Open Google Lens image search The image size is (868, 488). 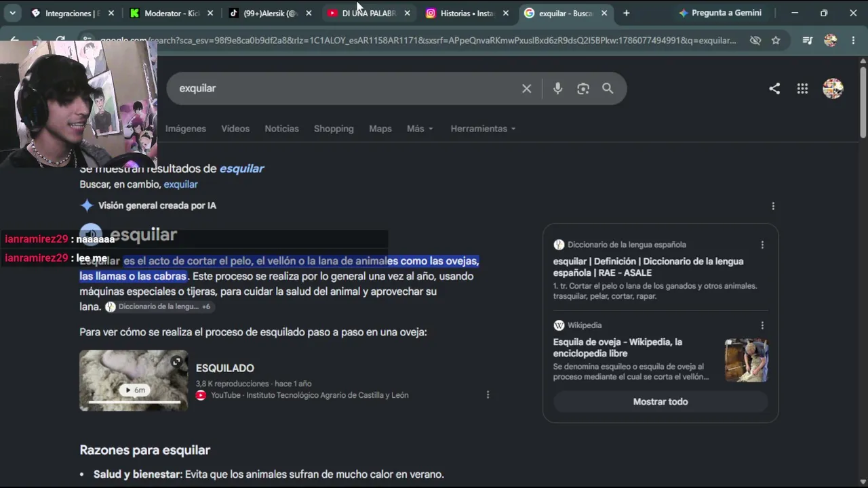tap(583, 88)
